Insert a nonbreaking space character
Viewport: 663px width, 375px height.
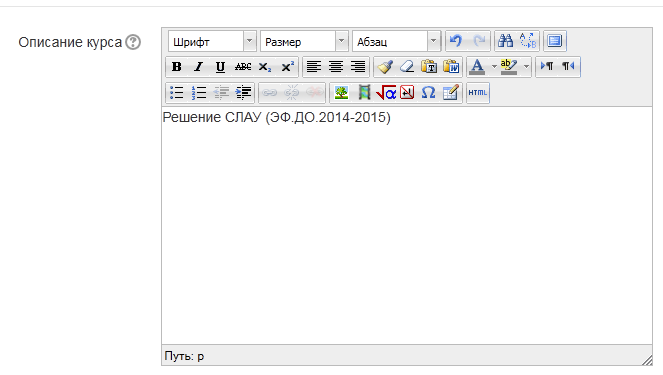[x=407, y=93]
